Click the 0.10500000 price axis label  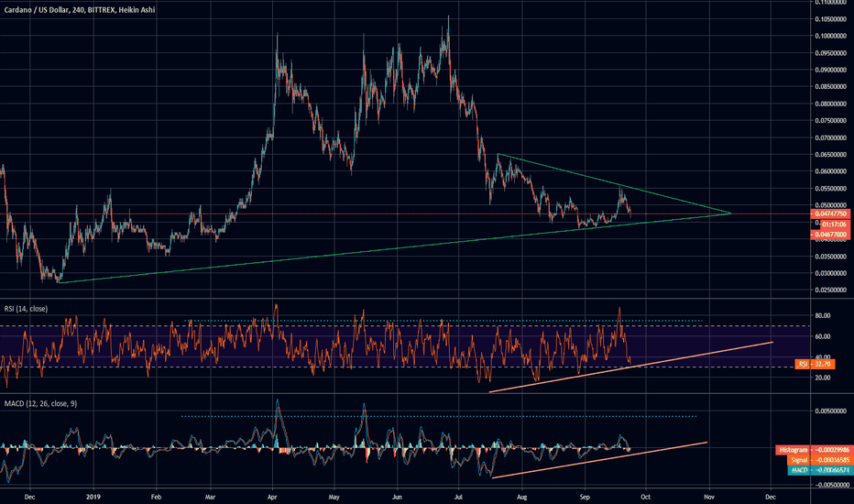coord(830,19)
